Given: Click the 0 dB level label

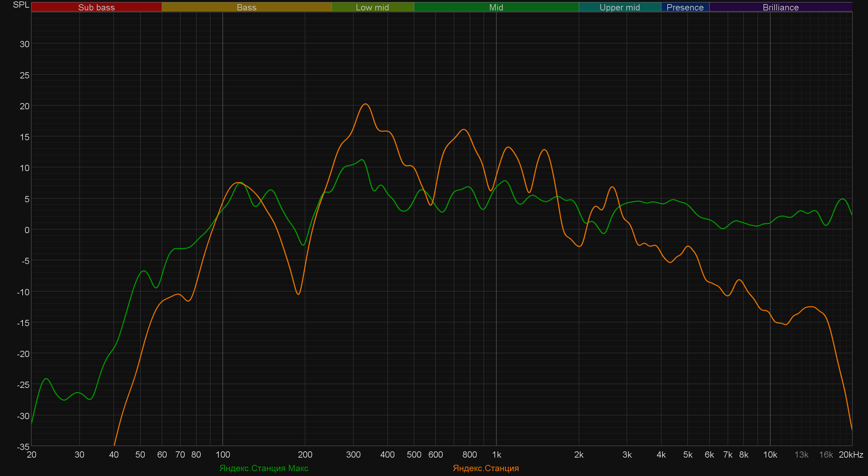Looking at the screenshot, I should [x=27, y=230].
